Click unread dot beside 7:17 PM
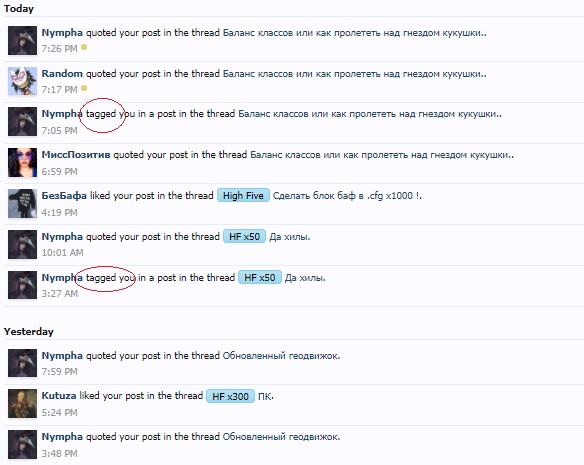The image size is (584, 465). 84,88
